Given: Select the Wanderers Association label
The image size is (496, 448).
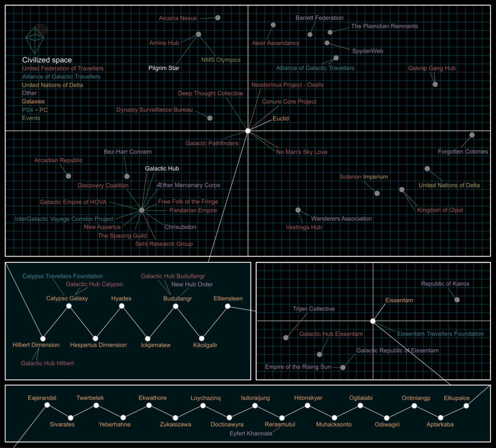Looking at the screenshot, I should 341,218.
